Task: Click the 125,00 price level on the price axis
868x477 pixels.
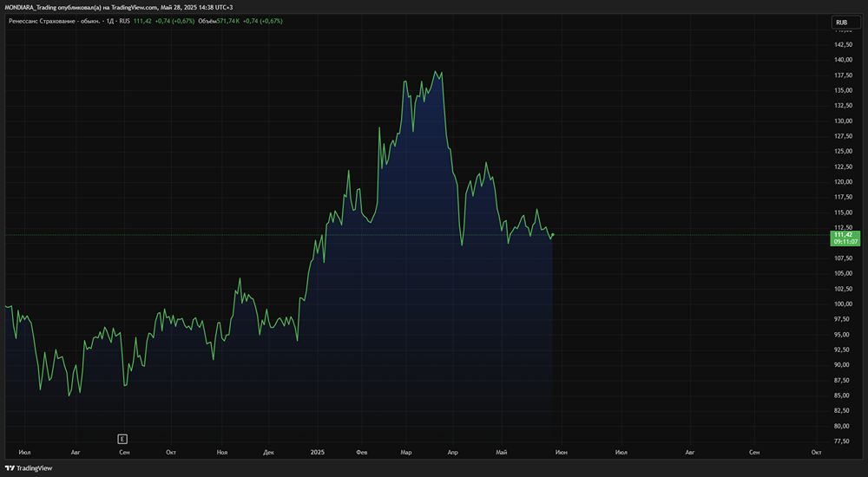Action: tap(843, 151)
